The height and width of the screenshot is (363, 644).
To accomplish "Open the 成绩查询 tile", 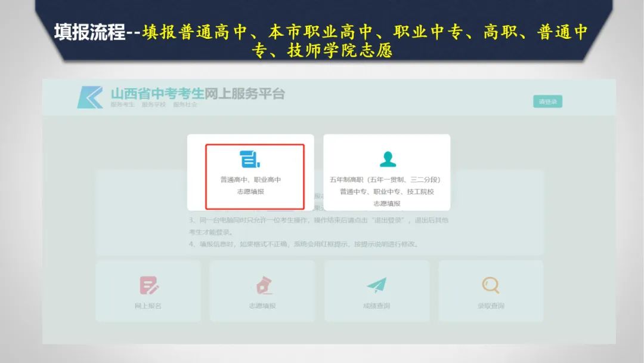I will 377,291.
